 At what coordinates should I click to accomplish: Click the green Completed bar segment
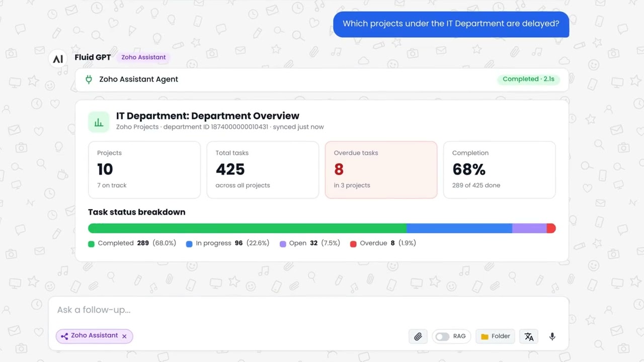[x=247, y=228]
